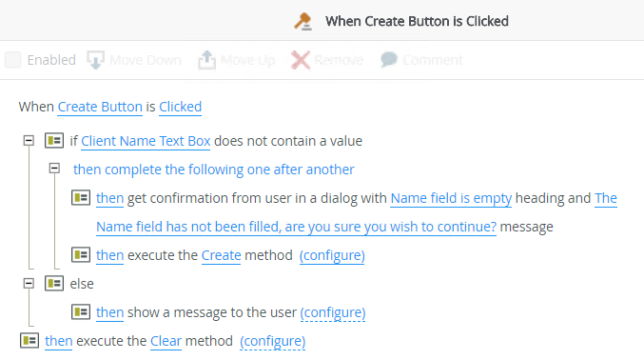Click the red X Remove icon
644x360 pixels.
pyautogui.click(x=301, y=60)
